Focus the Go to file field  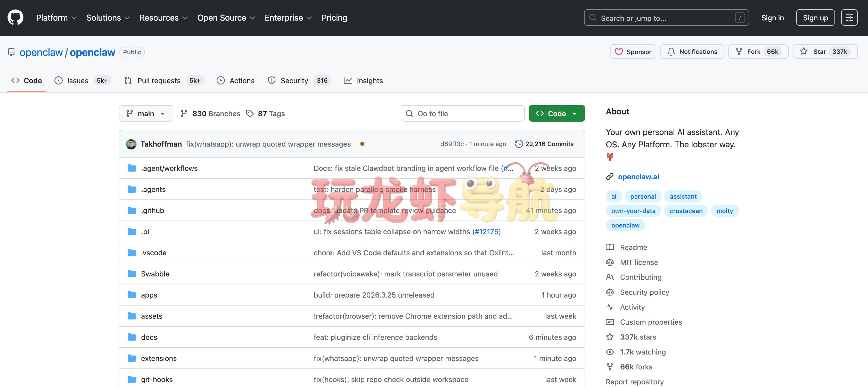462,113
